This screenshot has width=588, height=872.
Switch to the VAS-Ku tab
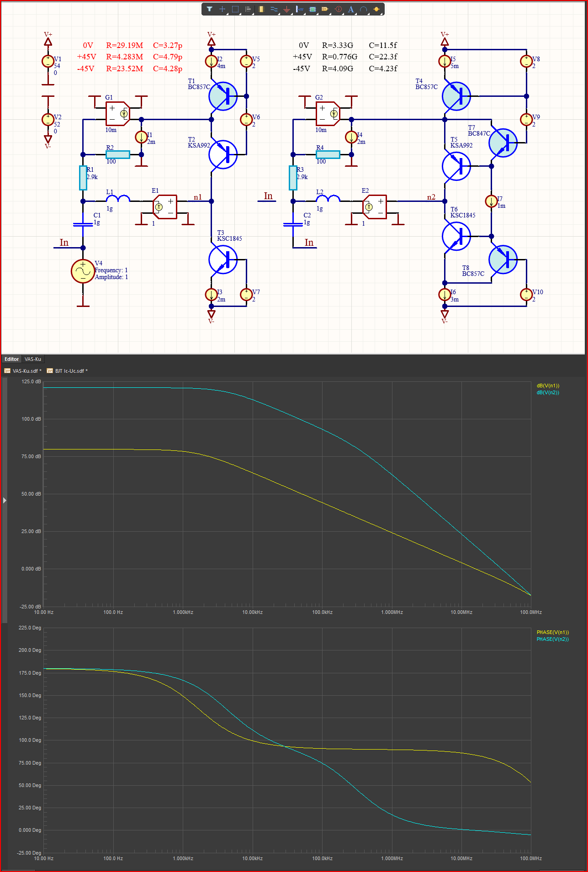pyautogui.click(x=33, y=359)
